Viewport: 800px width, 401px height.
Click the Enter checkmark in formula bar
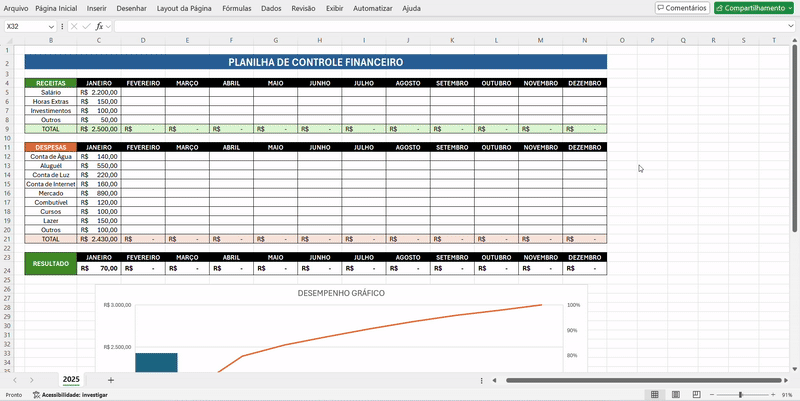(86, 26)
